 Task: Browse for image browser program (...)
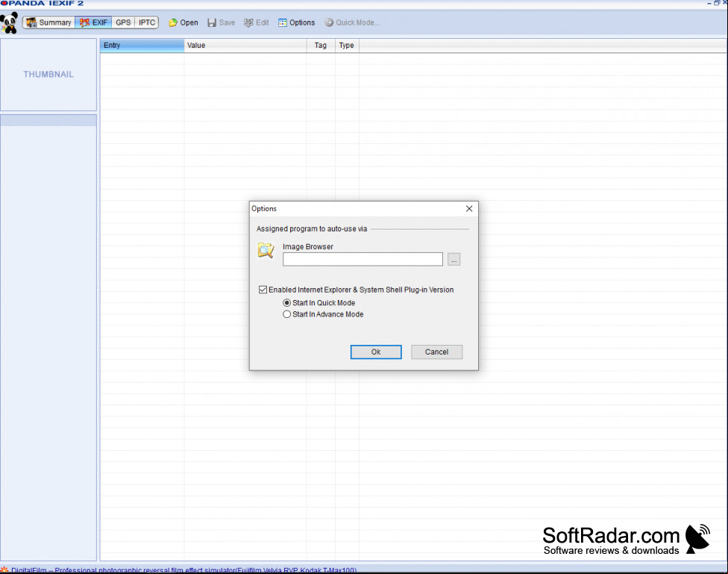pyautogui.click(x=454, y=259)
